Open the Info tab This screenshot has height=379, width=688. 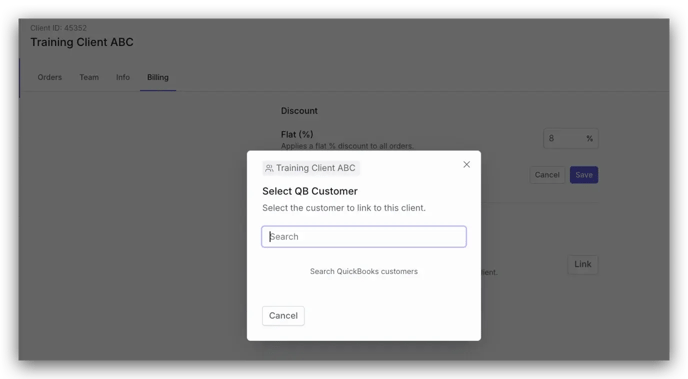[123, 77]
